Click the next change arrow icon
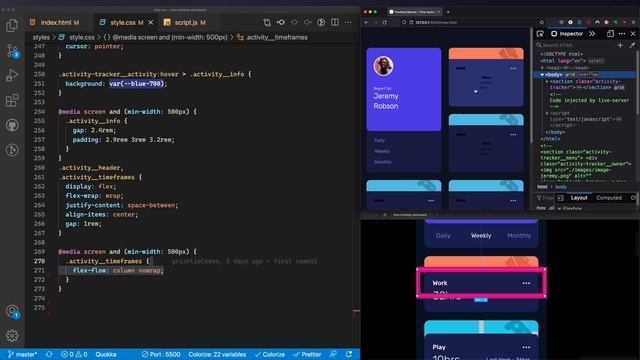Image resolution: width=640 pixels, height=360 pixels. (308, 22)
